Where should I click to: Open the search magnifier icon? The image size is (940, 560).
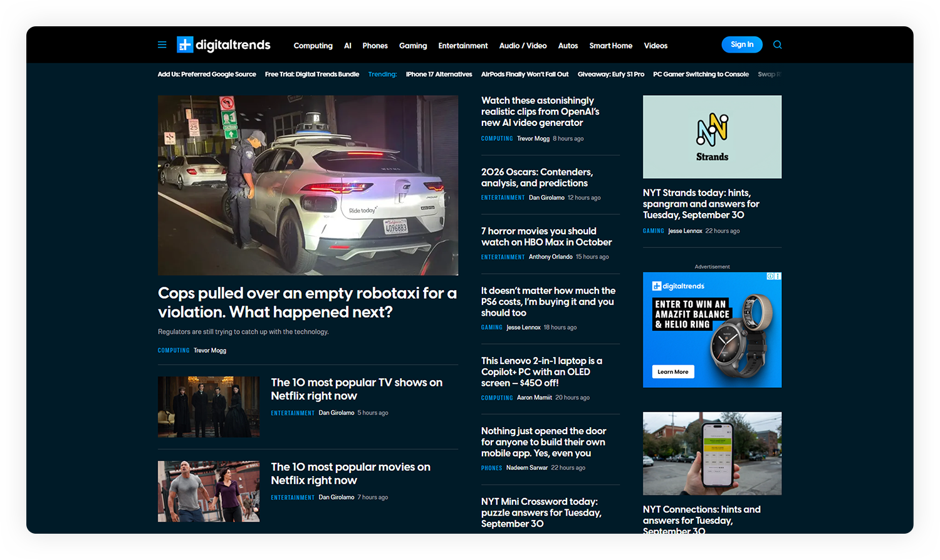point(777,45)
